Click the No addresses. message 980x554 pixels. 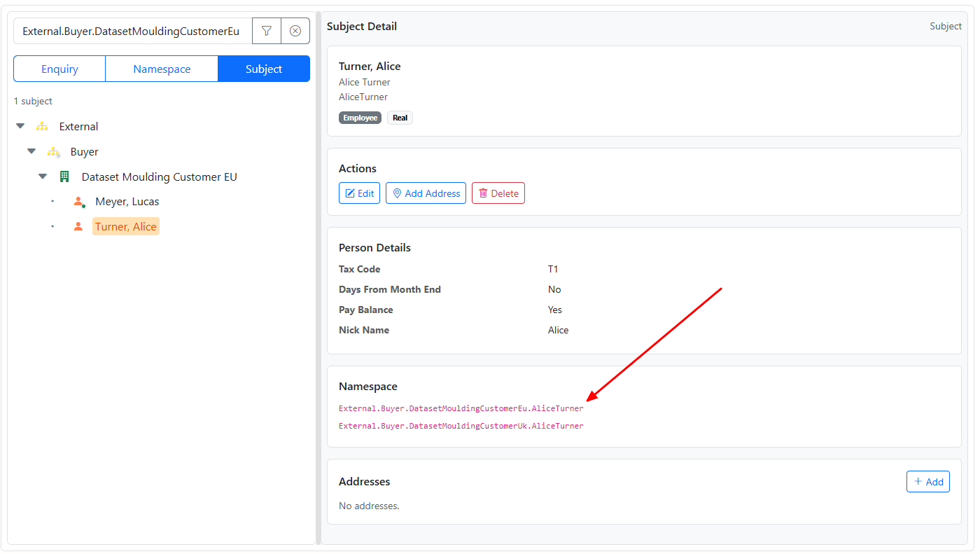[369, 506]
